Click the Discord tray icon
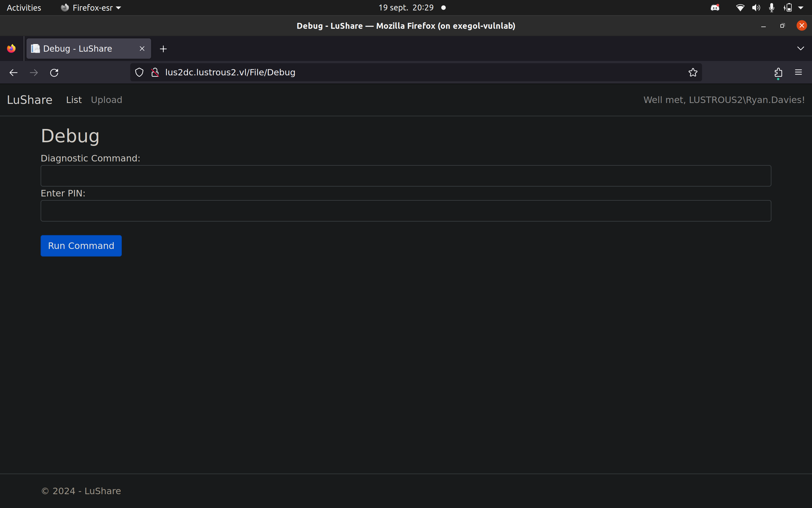The height and width of the screenshot is (508, 812). [715, 7]
